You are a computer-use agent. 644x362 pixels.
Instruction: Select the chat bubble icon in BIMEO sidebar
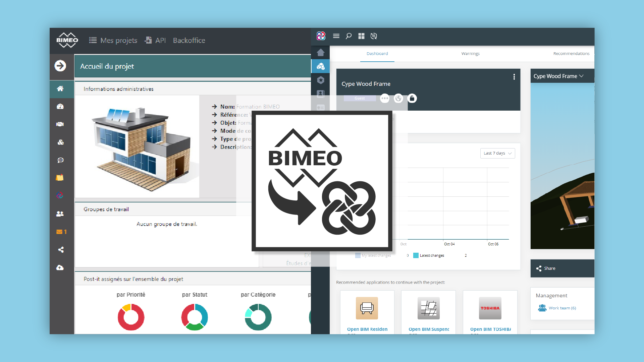[x=61, y=160]
